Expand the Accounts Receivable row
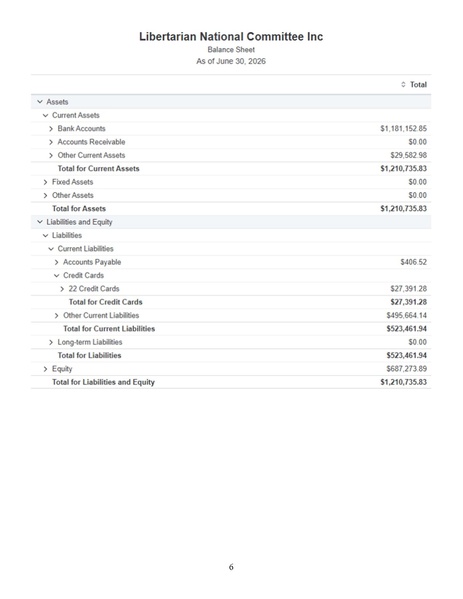 51,142
